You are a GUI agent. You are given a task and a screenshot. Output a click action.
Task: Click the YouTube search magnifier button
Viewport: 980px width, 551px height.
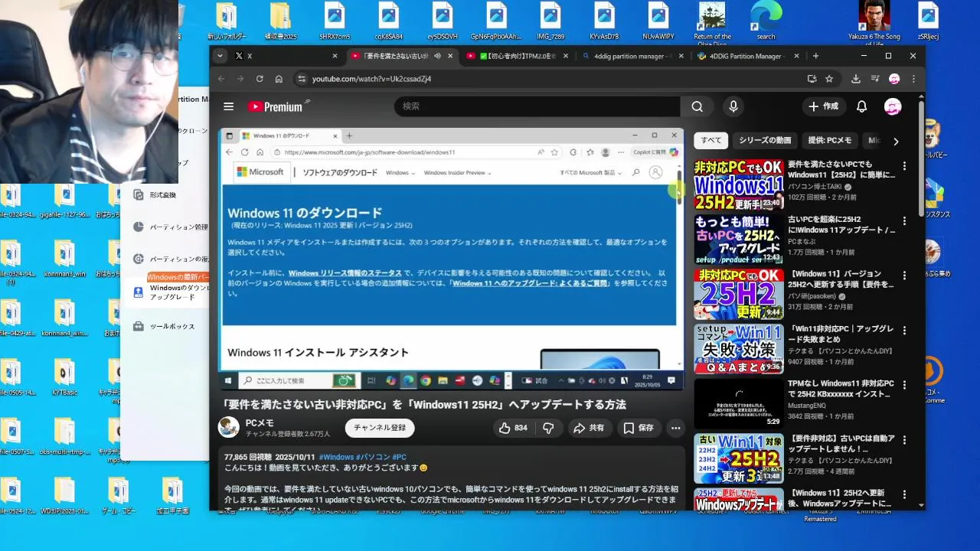coord(697,106)
